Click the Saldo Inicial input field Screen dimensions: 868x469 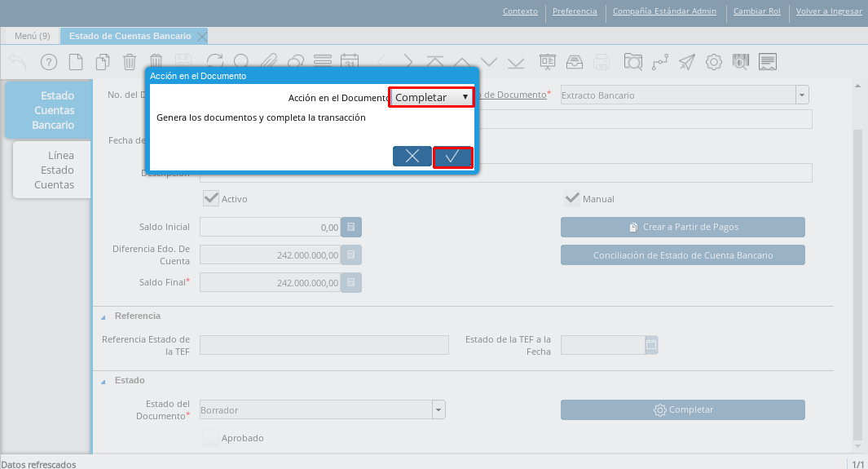click(x=270, y=227)
